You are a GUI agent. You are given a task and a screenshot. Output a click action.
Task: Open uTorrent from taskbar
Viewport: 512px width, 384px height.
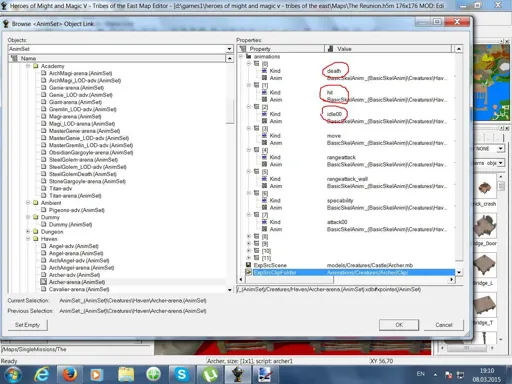click(x=209, y=375)
